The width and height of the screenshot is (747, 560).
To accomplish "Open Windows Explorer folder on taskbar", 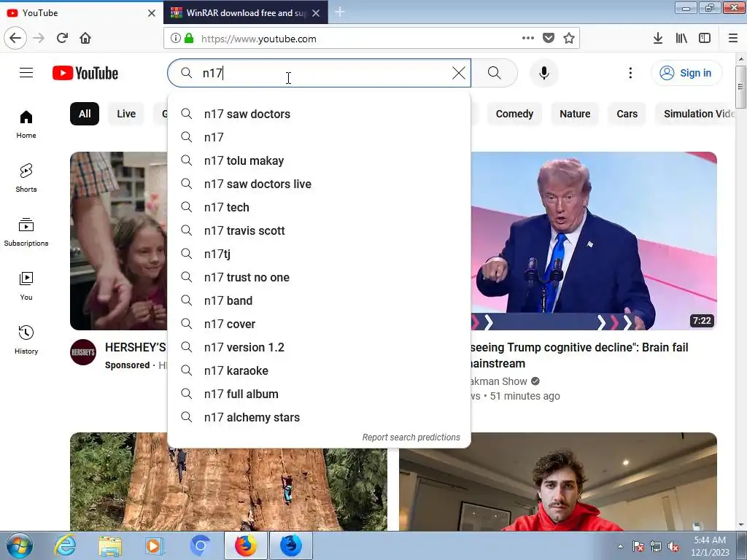I will click(x=110, y=545).
